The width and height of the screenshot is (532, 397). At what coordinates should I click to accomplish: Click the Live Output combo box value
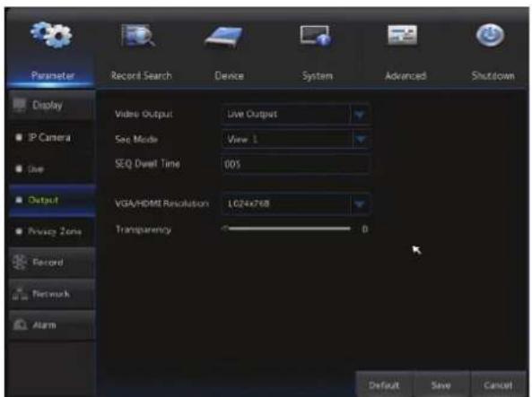click(x=252, y=114)
